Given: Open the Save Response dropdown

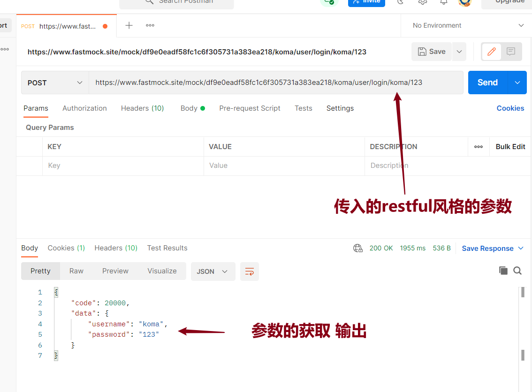Looking at the screenshot, I should pyautogui.click(x=493, y=249).
